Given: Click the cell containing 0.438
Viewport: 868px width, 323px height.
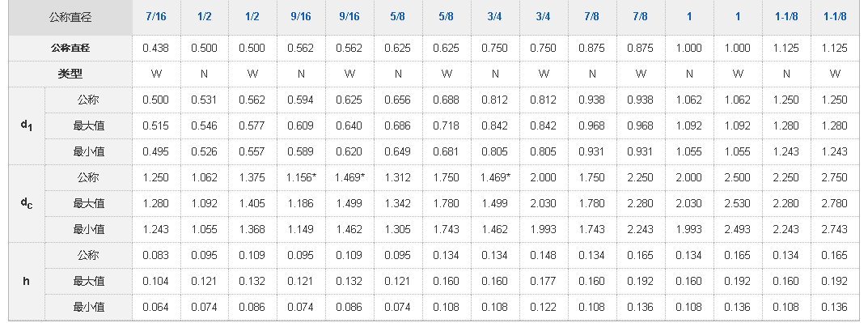Looking at the screenshot, I should click(156, 49).
